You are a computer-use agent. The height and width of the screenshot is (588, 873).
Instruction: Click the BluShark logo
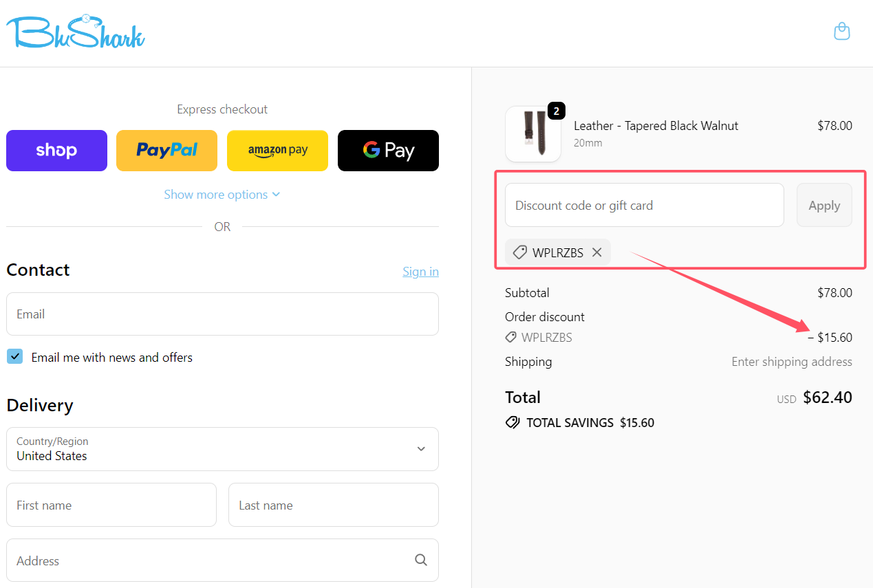click(x=76, y=32)
